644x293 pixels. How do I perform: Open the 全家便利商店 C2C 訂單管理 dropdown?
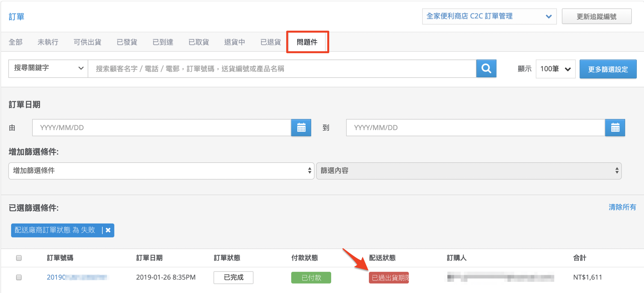(x=489, y=16)
